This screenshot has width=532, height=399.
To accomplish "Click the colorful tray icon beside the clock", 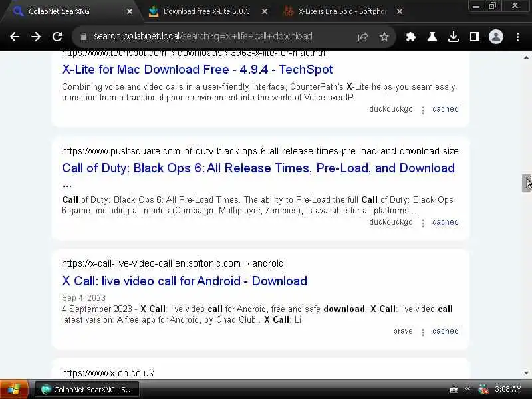I will pyautogui.click(x=483, y=389).
